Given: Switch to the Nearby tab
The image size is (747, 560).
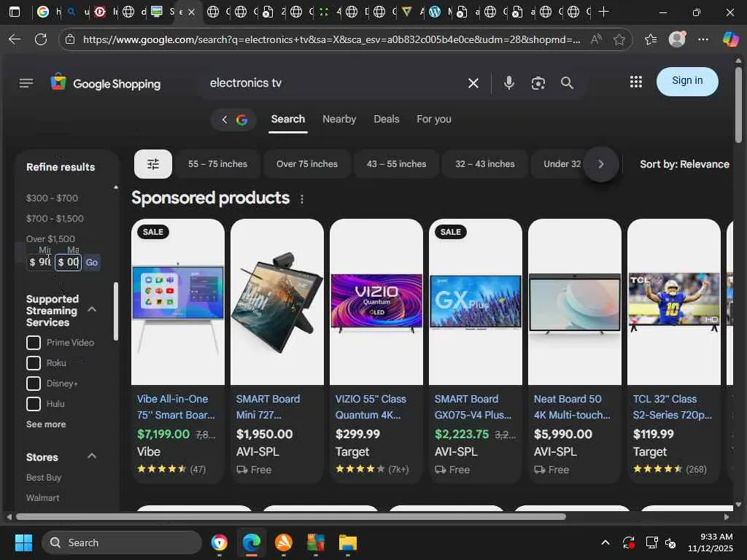Looking at the screenshot, I should point(339,119).
